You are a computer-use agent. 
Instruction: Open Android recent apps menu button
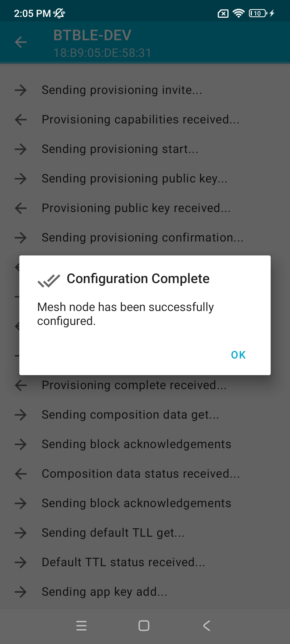81,626
